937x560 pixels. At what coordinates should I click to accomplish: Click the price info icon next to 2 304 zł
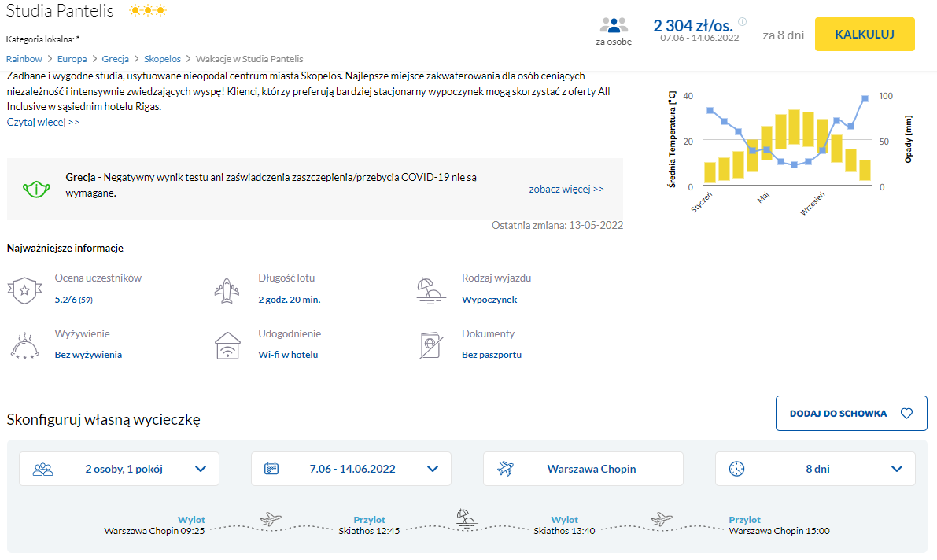[x=742, y=22]
